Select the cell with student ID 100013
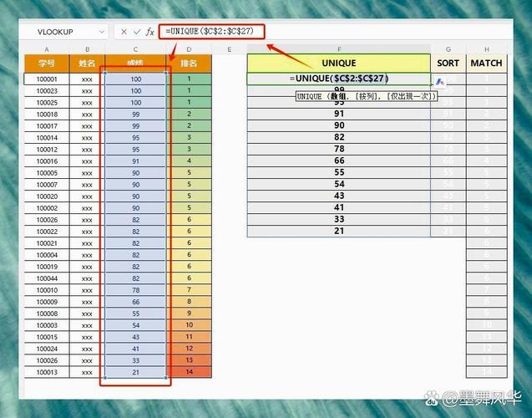The image size is (532, 418). 47,372
